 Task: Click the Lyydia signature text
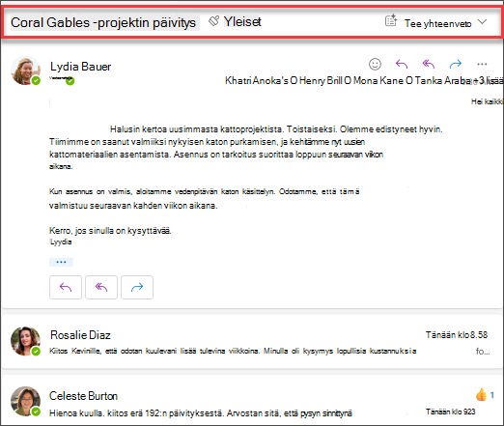tap(61, 241)
